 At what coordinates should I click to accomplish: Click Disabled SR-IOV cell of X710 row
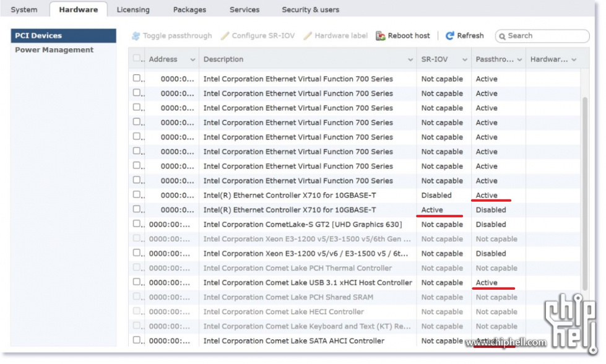(436, 195)
